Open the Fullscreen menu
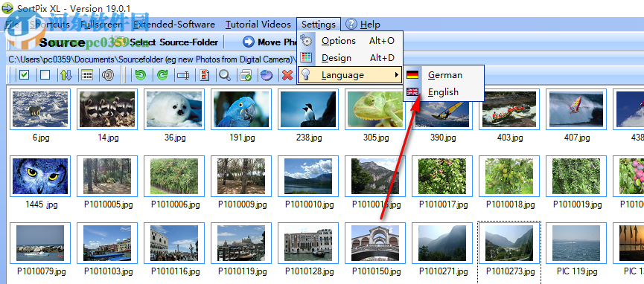 101,25
